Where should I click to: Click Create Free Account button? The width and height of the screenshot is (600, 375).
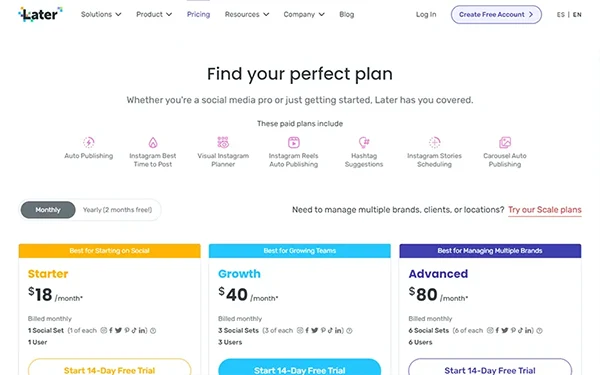496,15
